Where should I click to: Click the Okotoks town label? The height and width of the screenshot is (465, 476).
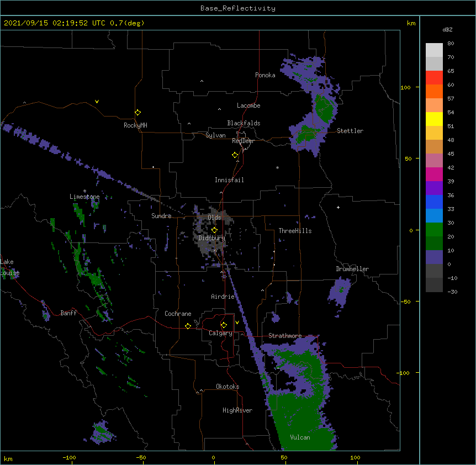point(228,387)
